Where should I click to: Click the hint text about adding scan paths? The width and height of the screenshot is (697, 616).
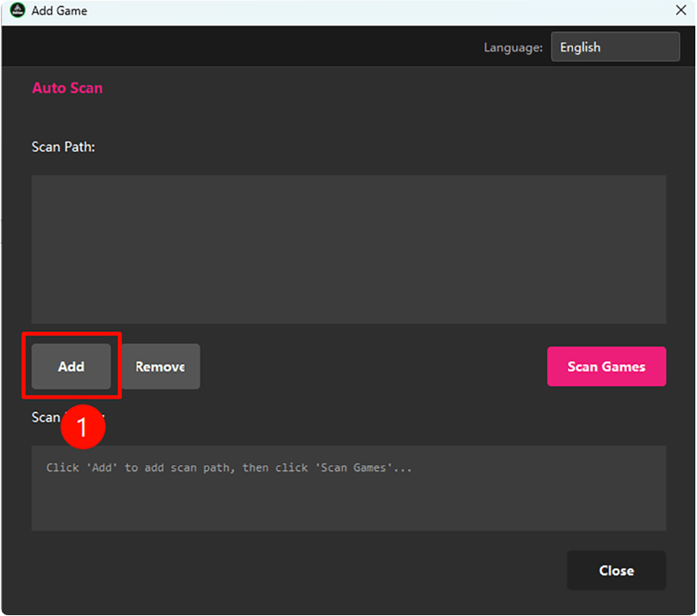pos(228,467)
